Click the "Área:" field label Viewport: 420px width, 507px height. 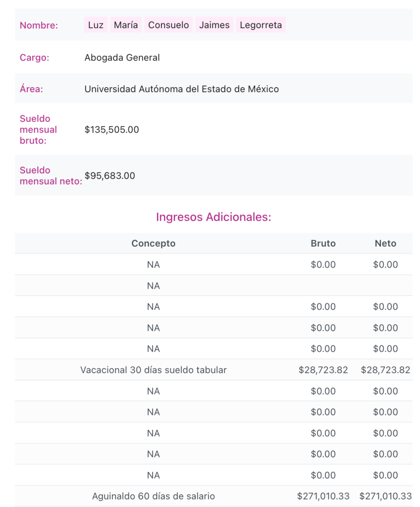click(31, 89)
